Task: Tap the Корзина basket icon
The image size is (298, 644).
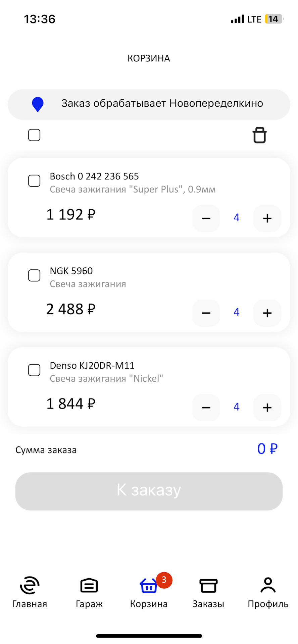Action: (x=148, y=586)
